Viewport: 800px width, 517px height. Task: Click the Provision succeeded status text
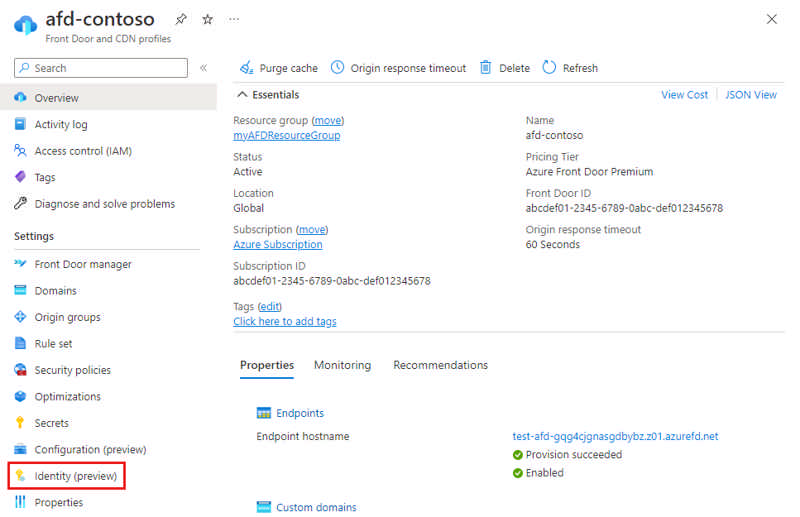point(574,455)
